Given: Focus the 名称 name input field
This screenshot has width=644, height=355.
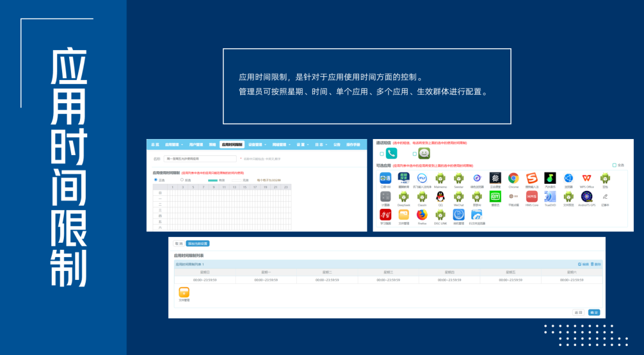Looking at the screenshot, I should 199,159.
